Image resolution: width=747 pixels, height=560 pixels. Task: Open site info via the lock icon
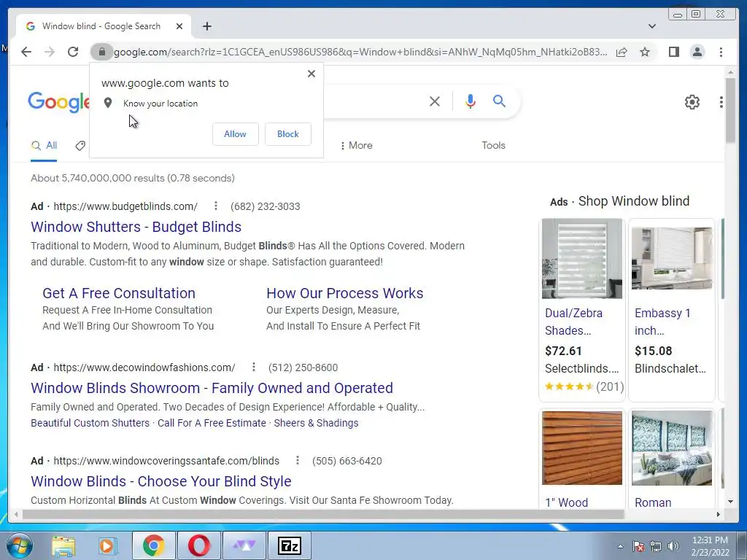[101, 52]
